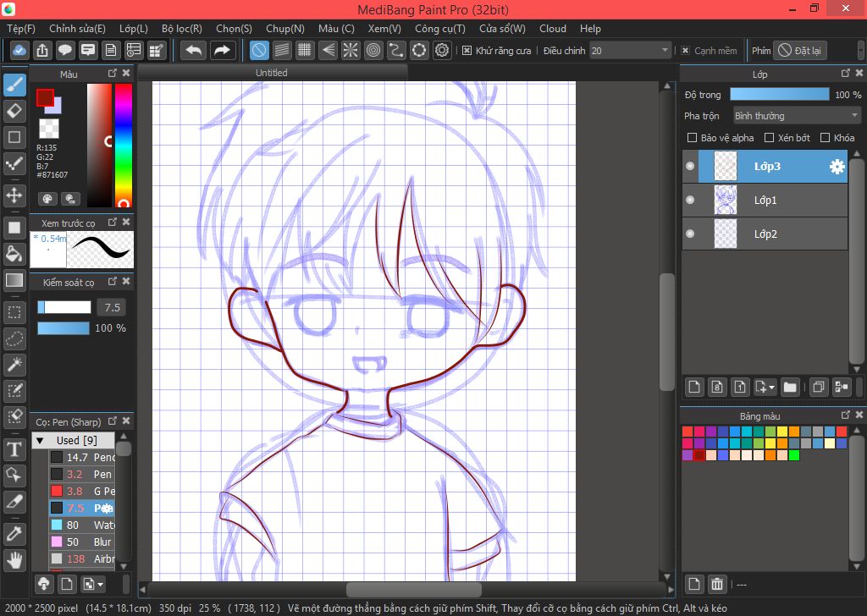The width and height of the screenshot is (867, 616).
Task: Switch to the Untitled document tab
Action: pos(272,73)
